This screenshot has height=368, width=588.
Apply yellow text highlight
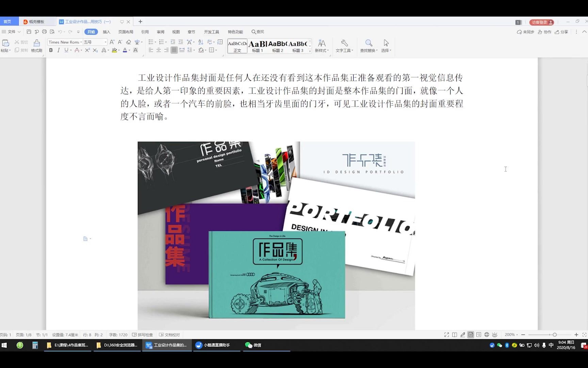pyautogui.click(x=115, y=50)
